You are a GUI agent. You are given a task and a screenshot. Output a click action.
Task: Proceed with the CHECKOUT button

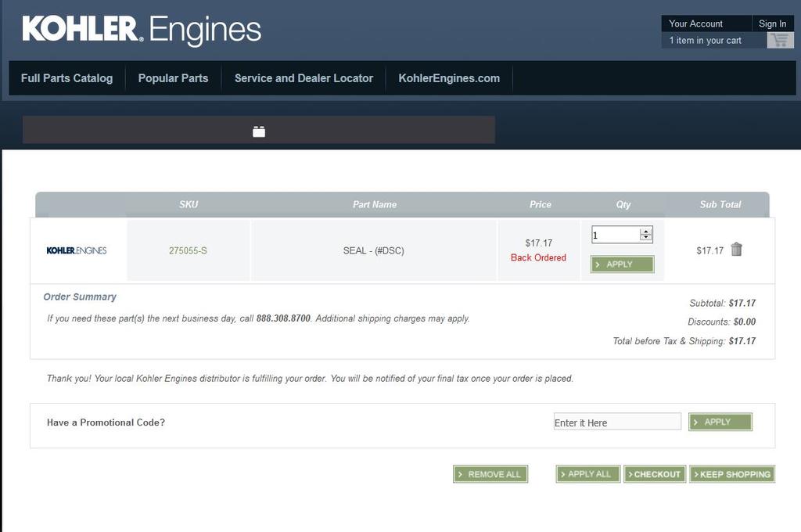(655, 474)
